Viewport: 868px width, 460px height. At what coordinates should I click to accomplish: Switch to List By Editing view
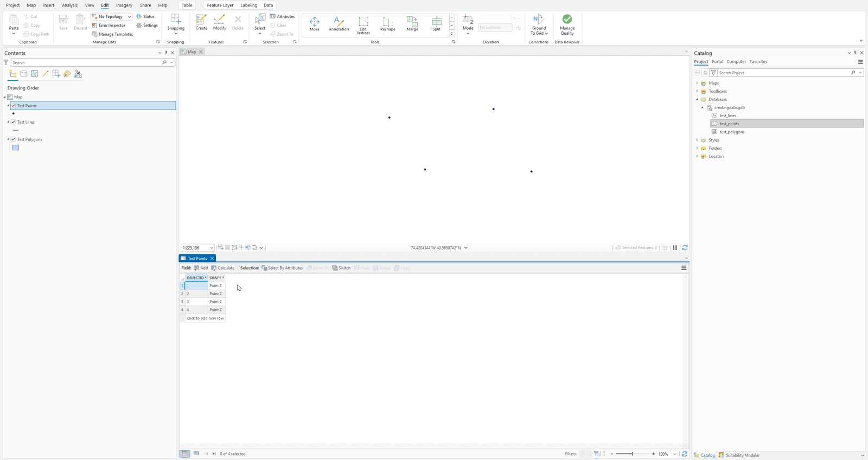(x=45, y=74)
